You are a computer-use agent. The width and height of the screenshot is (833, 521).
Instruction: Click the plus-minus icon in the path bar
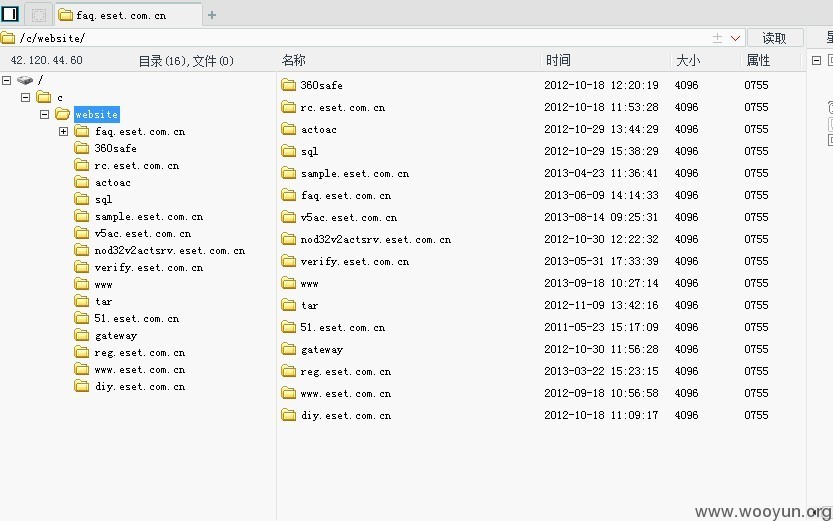coord(717,38)
